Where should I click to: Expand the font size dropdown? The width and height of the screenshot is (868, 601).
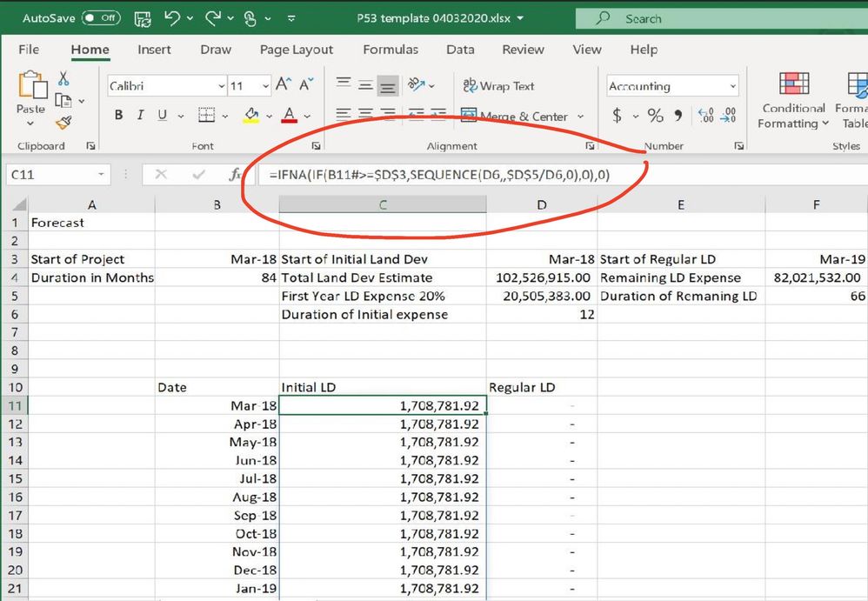[x=264, y=86]
